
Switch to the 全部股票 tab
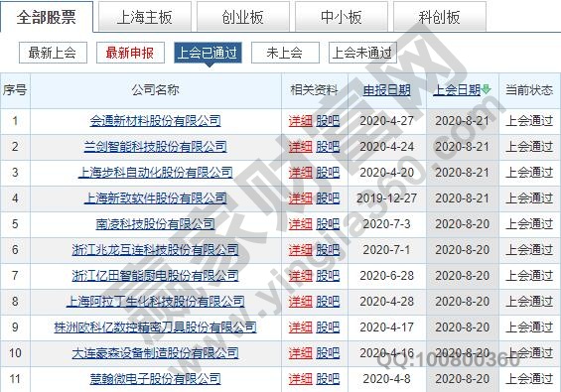(47, 17)
